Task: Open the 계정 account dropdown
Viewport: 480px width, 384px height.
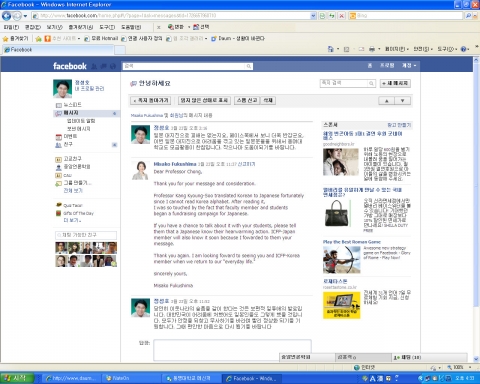Action: 409,66
